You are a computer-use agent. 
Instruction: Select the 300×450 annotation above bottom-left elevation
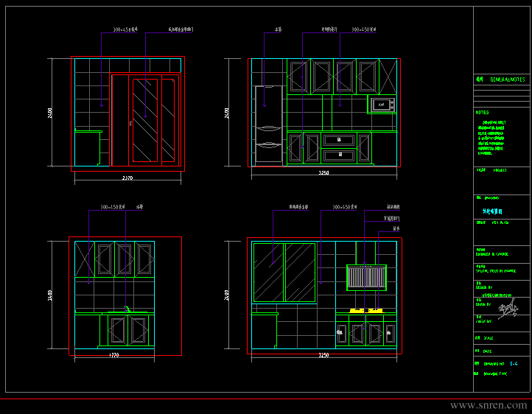pos(112,207)
